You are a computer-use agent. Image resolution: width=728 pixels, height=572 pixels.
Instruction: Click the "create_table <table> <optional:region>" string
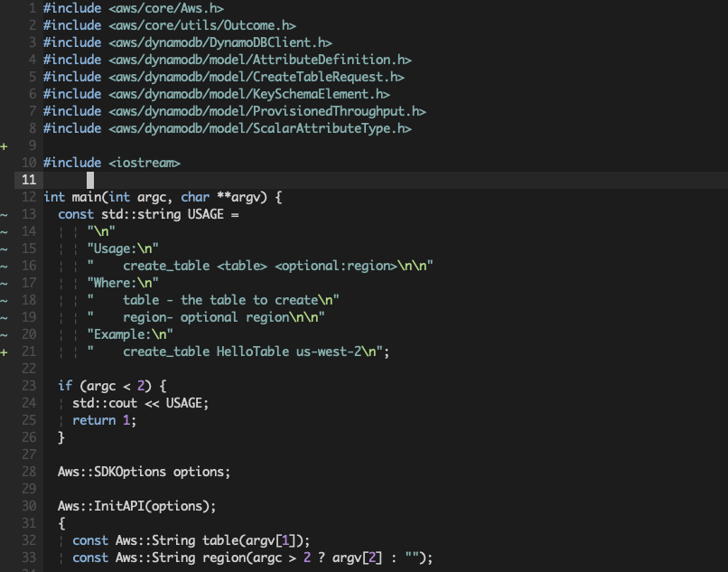click(x=260, y=266)
